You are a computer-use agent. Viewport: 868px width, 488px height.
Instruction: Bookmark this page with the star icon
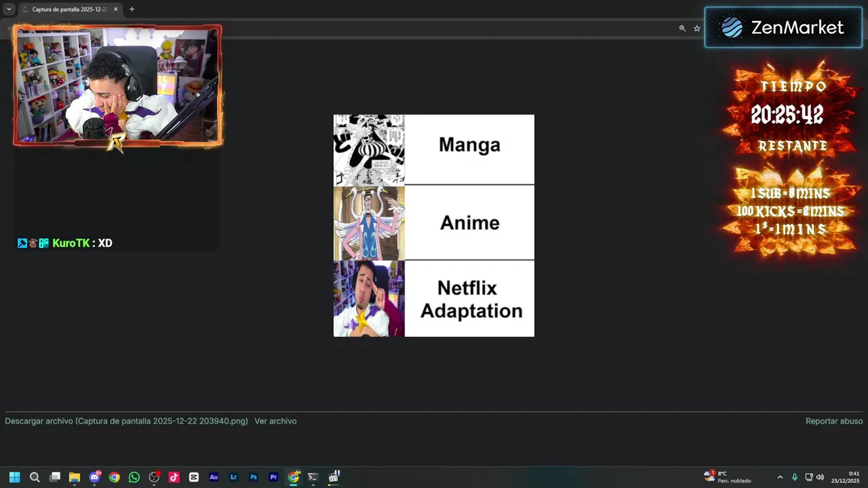696,28
